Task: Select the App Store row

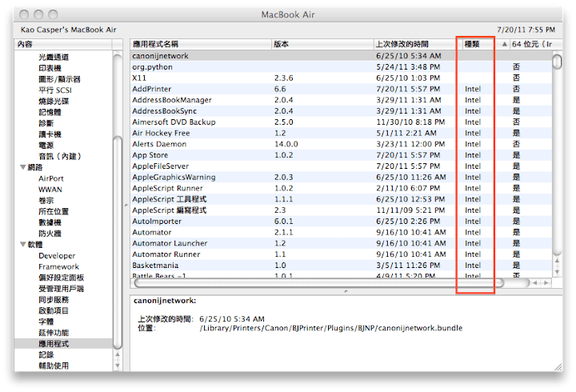Action: click(341, 155)
